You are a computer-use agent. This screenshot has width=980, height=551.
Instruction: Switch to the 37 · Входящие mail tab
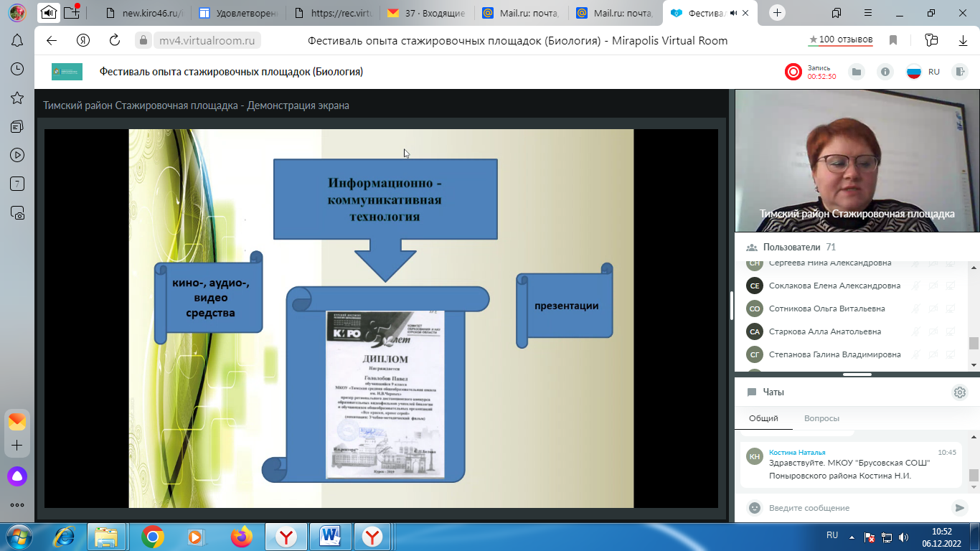(x=428, y=13)
